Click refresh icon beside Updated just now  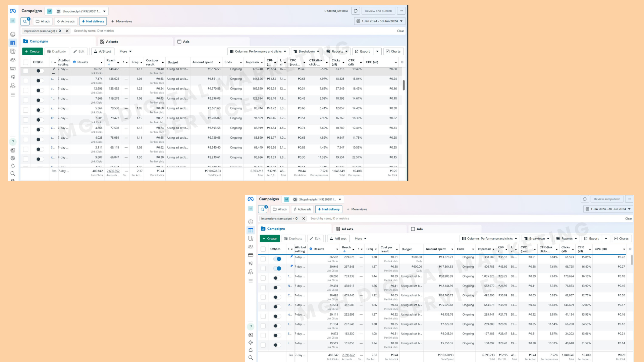click(x=356, y=11)
